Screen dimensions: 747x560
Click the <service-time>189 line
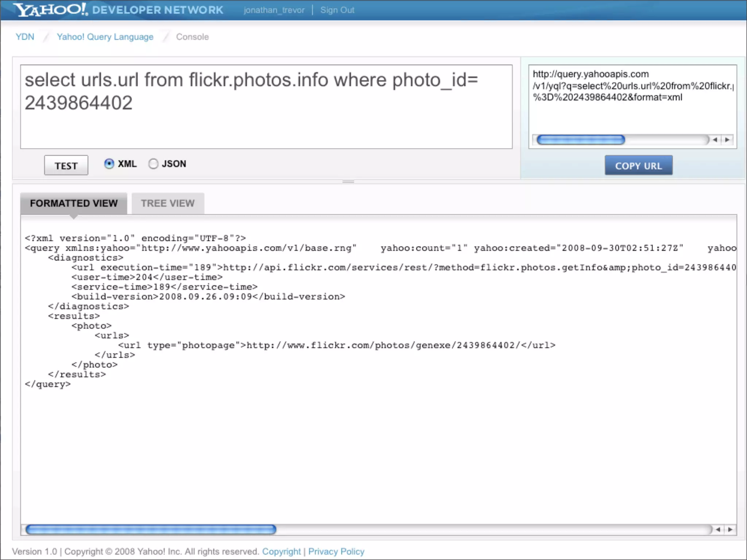point(165,287)
